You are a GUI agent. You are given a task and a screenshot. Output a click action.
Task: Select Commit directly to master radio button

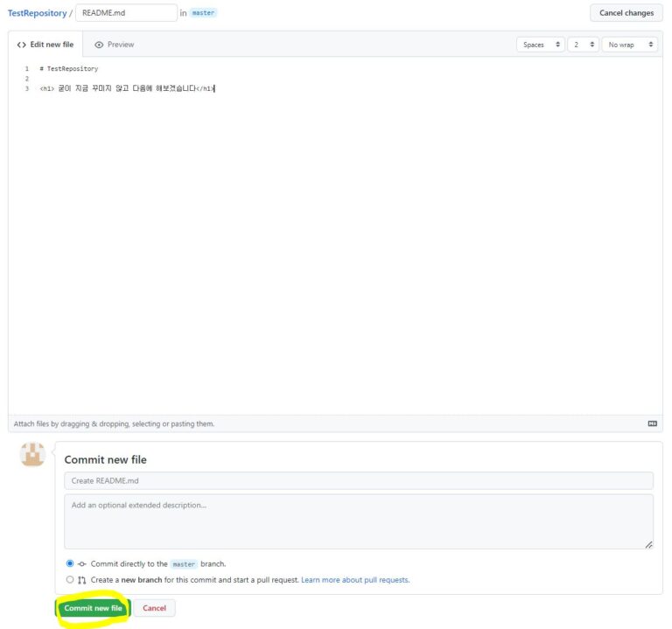pyautogui.click(x=70, y=564)
